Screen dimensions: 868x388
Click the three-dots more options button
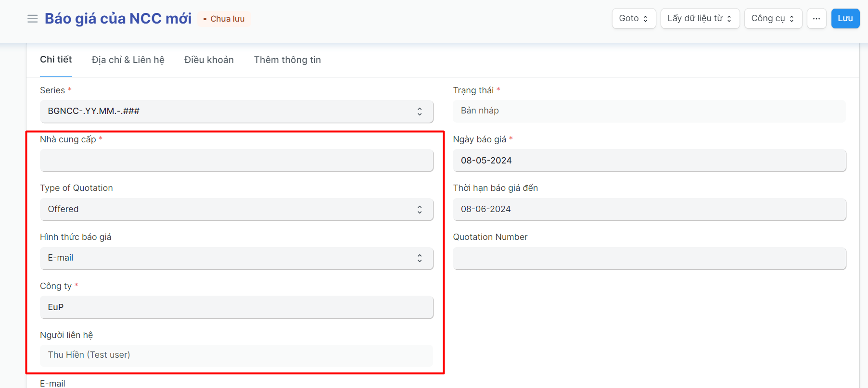(x=816, y=19)
